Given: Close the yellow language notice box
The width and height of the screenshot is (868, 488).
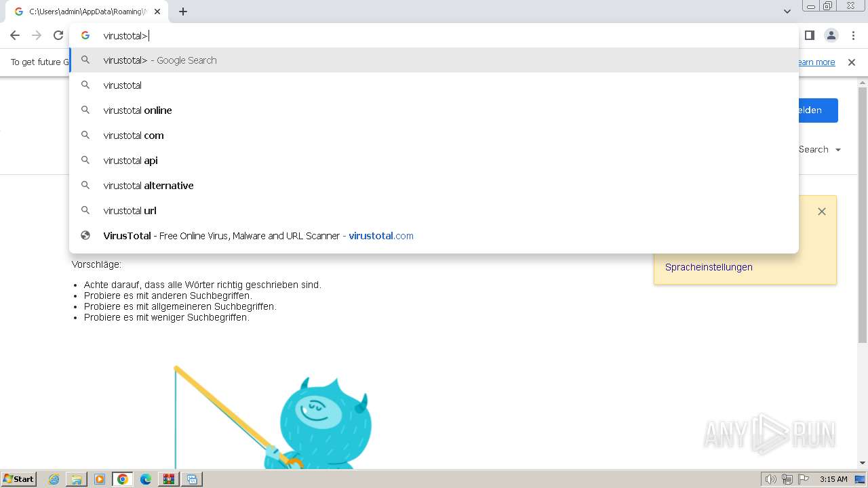Looking at the screenshot, I should [x=822, y=211].
